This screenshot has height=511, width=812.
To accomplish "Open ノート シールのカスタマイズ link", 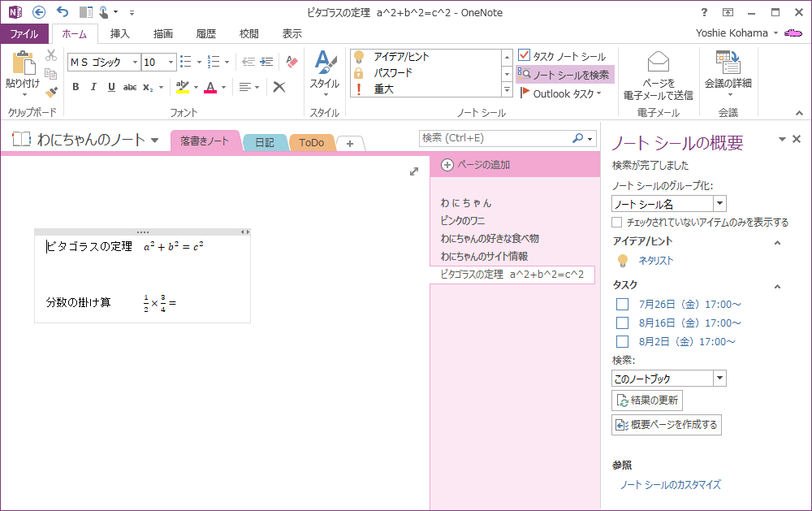I will point(671,484).
